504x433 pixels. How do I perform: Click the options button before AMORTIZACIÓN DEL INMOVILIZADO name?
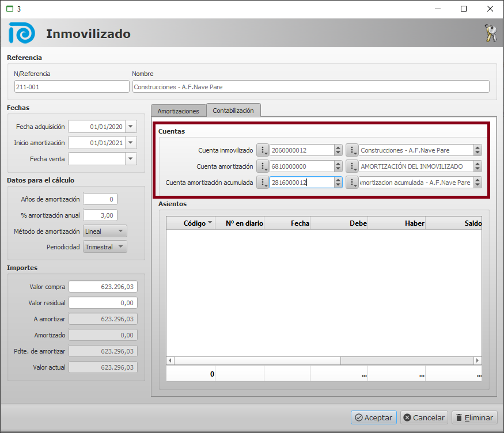click(352, 166)
